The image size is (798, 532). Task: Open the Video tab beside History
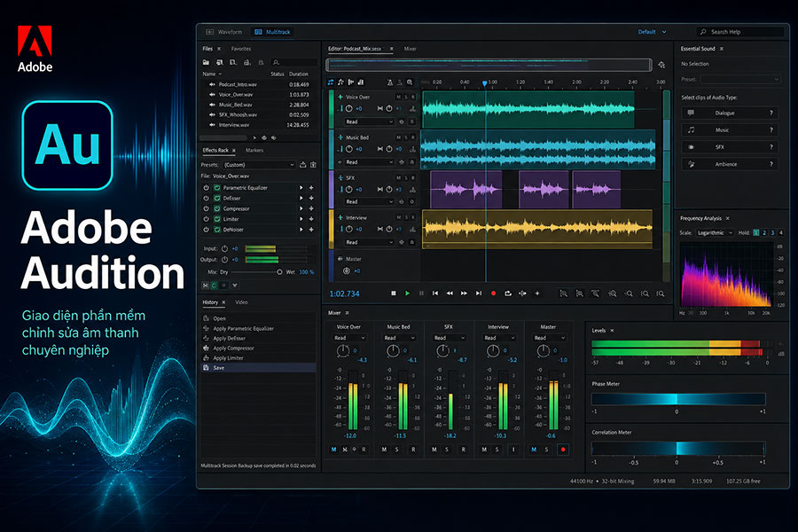pos(241,301)
